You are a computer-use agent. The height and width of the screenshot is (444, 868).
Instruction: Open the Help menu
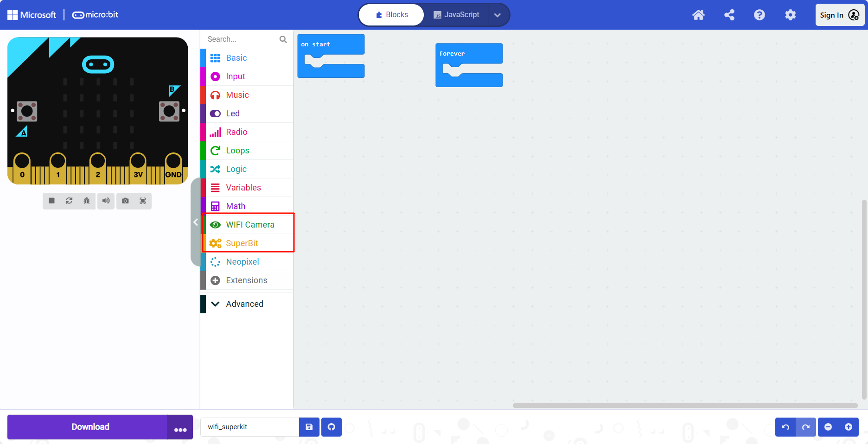click(x=759, y=15)
